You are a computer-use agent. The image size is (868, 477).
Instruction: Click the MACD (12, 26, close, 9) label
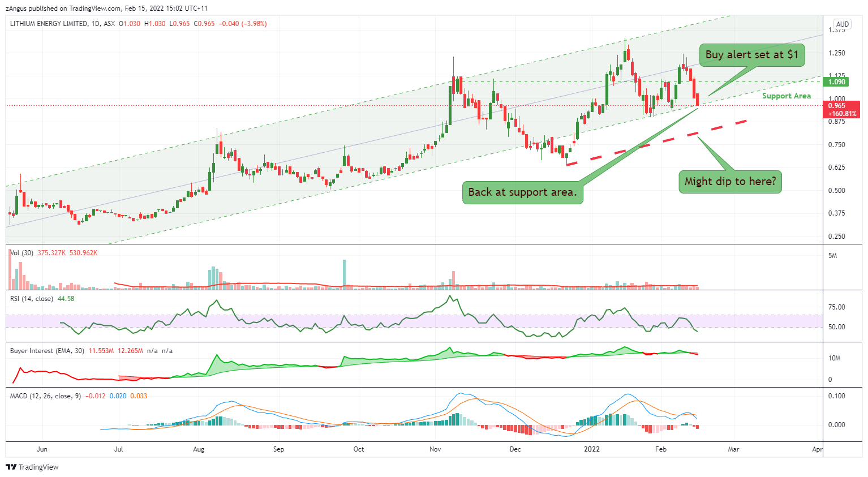point(45,396)
